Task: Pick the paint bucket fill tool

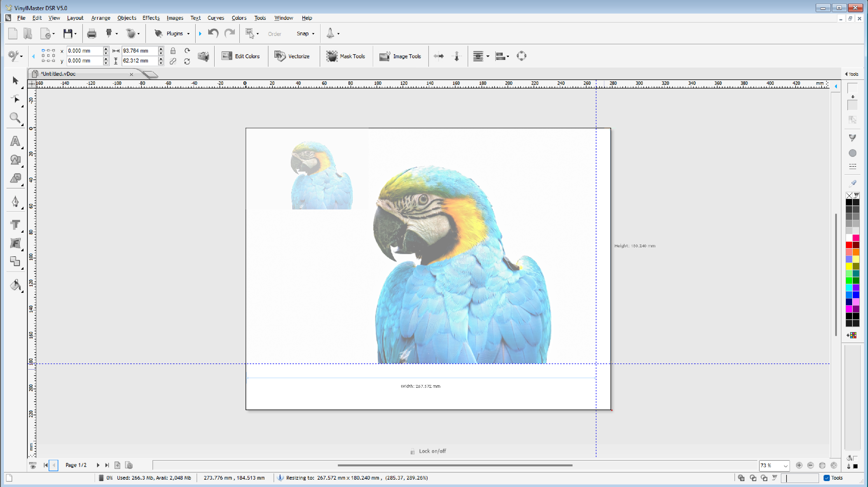Action: coord(15,285)
